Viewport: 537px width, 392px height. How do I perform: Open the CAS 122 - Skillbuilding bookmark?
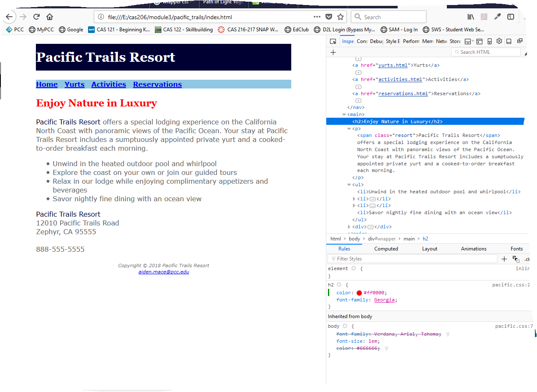click(184, 30)
